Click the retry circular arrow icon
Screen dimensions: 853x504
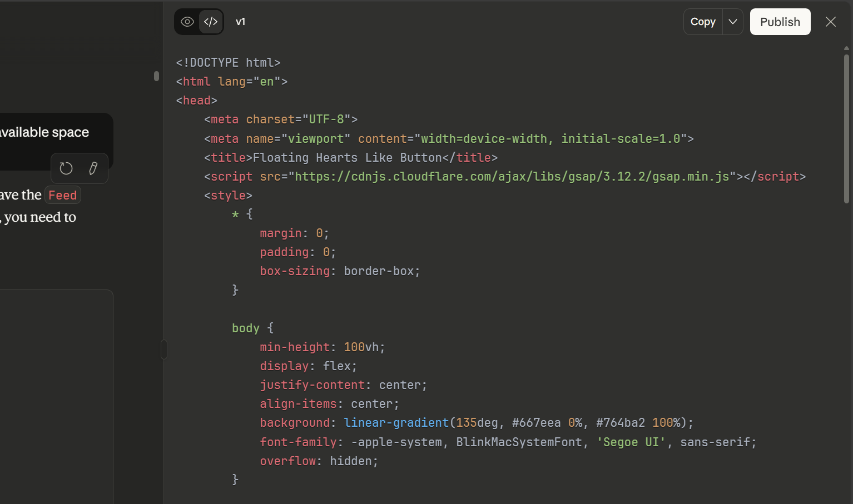point(66,168)
